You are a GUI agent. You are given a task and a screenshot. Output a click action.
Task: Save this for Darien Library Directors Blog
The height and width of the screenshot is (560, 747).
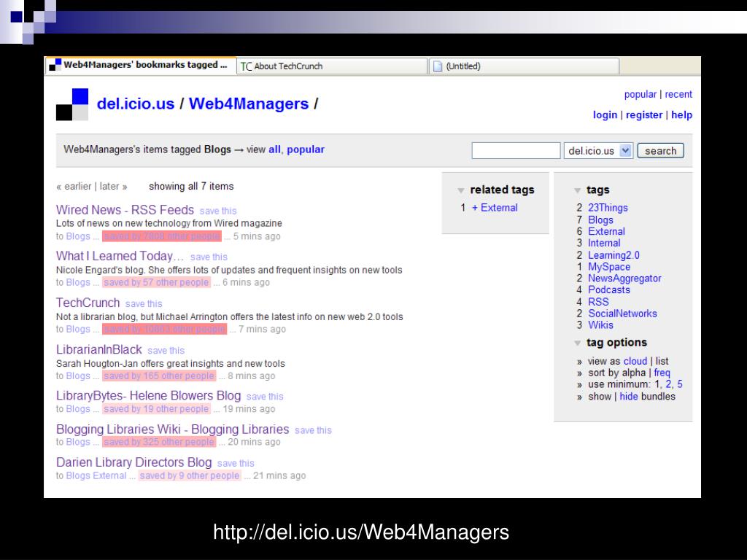tap(236, 463)
